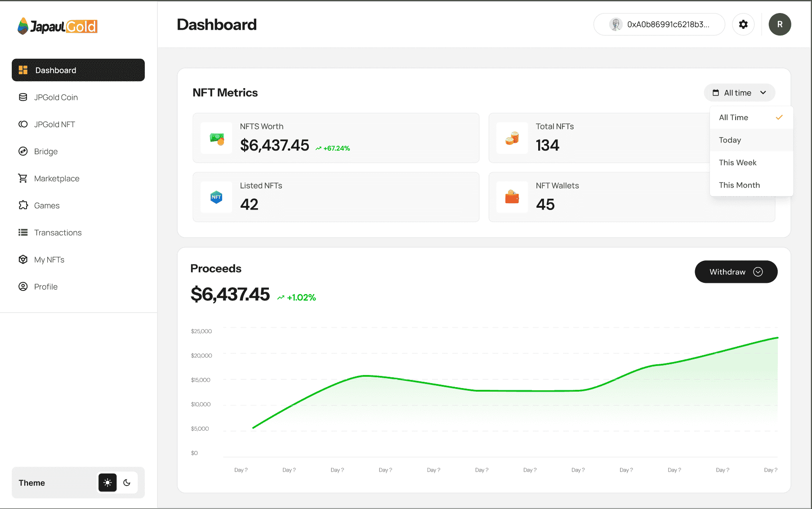Image resolution: width=812 pixels, height=509 pixels.
Task: Click the Games puzzle piece icon
Action: pos(23,205)
